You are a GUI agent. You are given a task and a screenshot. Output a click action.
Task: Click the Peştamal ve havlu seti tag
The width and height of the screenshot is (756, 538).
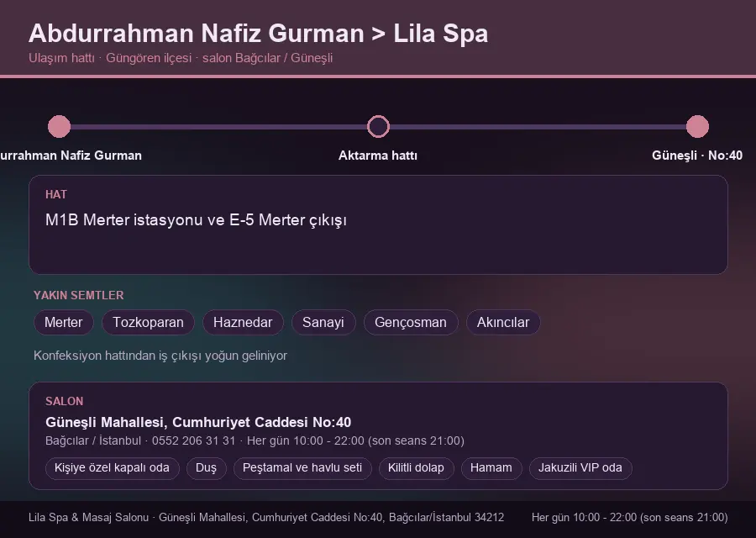[302, 468]
